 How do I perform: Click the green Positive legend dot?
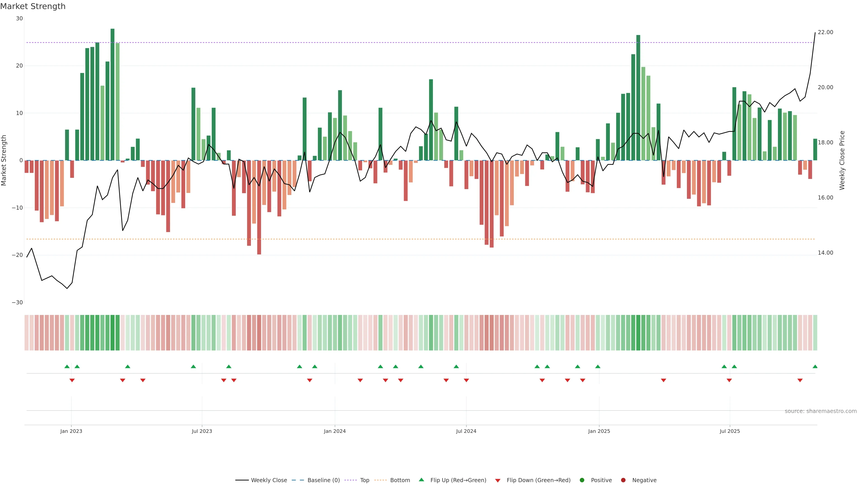(582, 480)
